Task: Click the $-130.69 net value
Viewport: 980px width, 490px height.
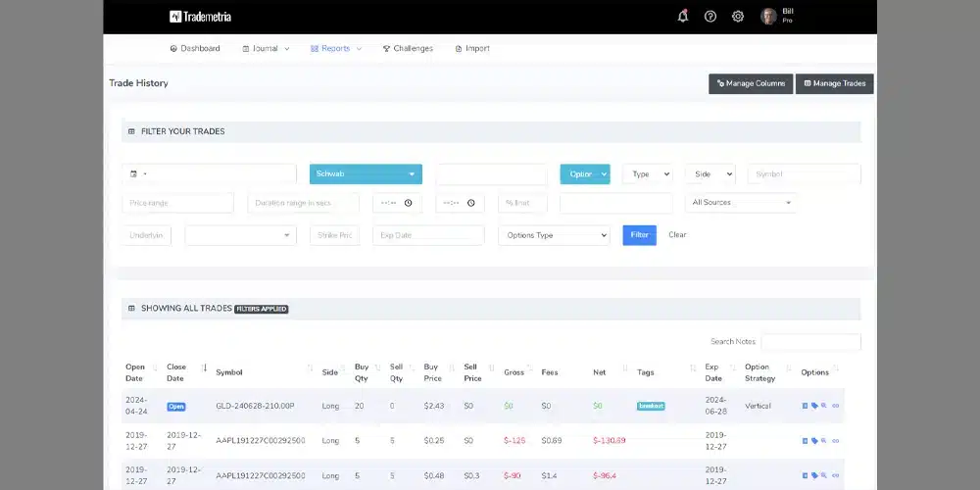Action: click(x=609, y=441)
